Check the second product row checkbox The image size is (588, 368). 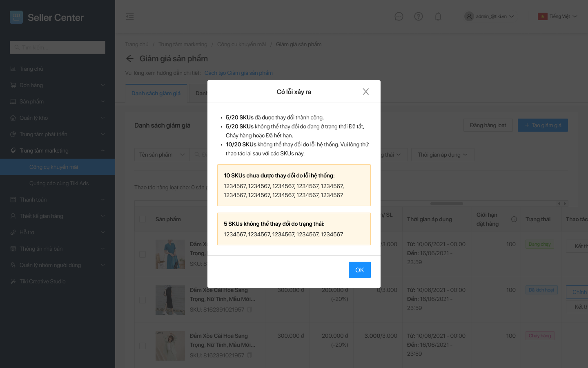pos(143,300)
